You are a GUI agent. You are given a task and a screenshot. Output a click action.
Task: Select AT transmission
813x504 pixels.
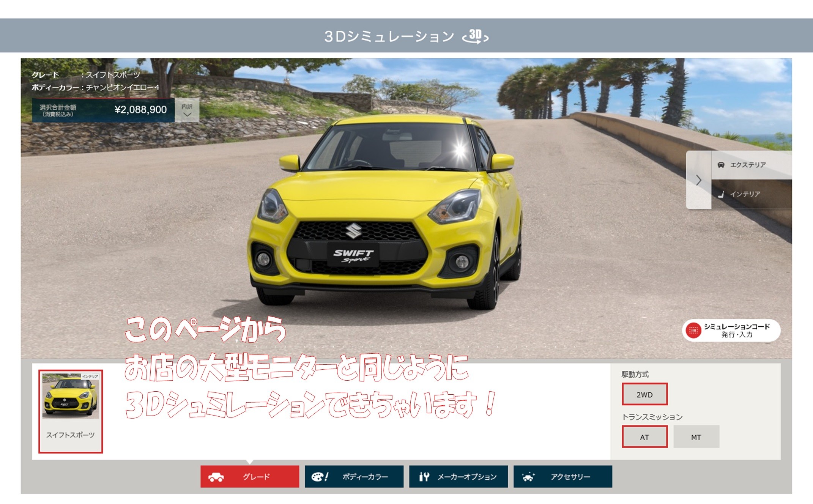[644, 437]
